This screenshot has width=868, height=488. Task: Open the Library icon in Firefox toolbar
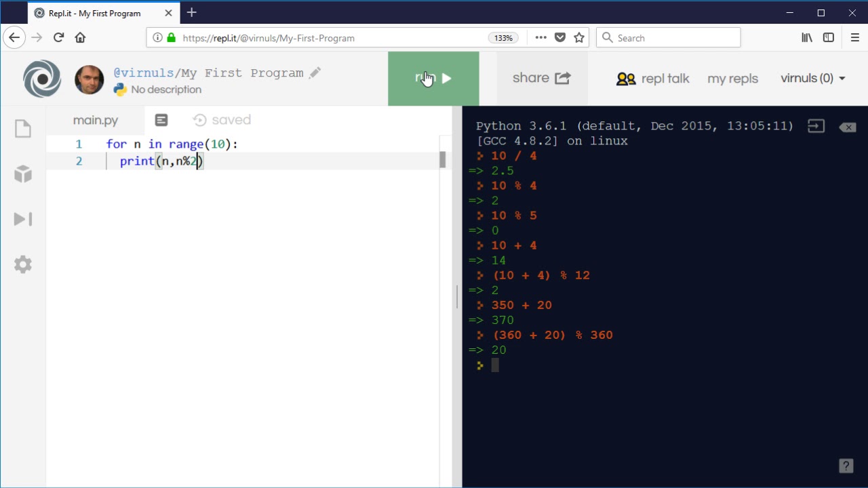point(807,38)
